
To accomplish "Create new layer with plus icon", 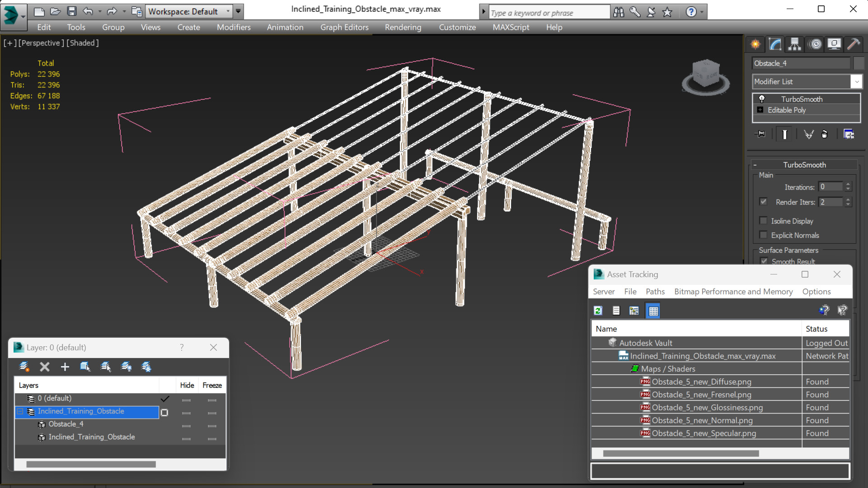I will (65, 367).
